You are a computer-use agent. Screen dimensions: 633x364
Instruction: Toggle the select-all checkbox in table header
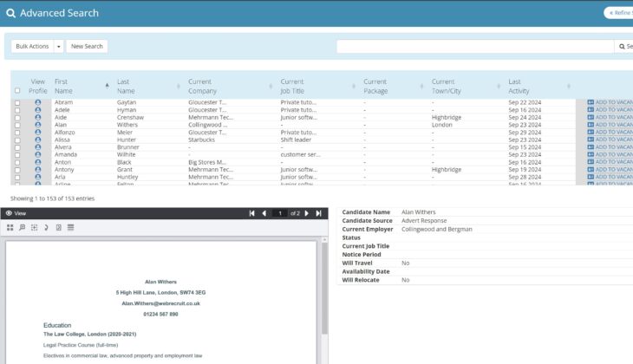pos(17,91)
